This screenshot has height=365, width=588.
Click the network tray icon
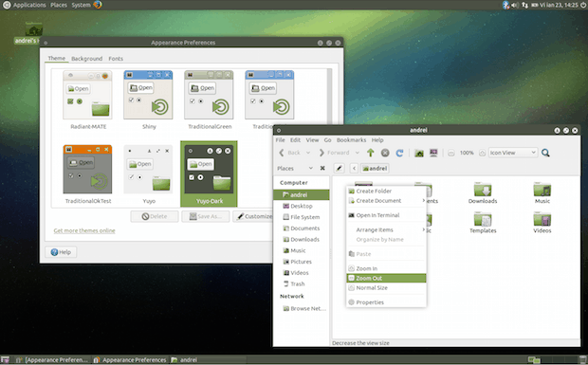pyautogui.click(x=524, y=5)
